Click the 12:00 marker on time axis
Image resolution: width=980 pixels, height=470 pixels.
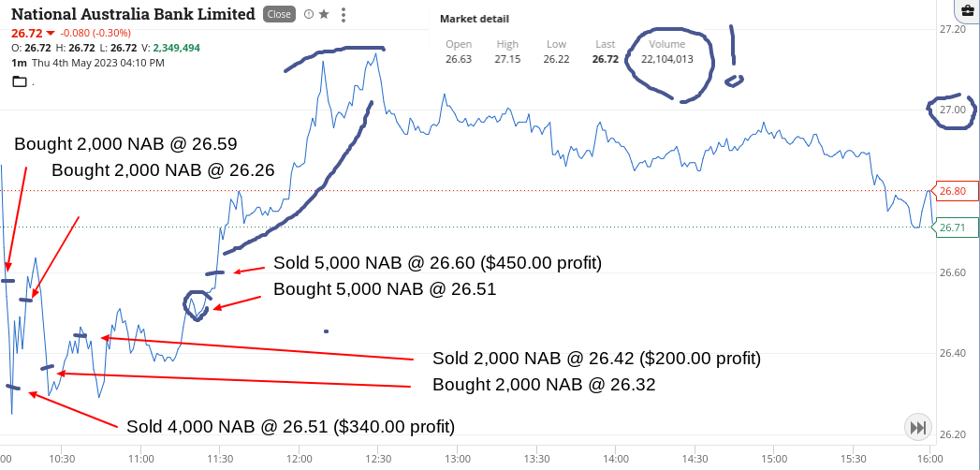pos(299,458)
